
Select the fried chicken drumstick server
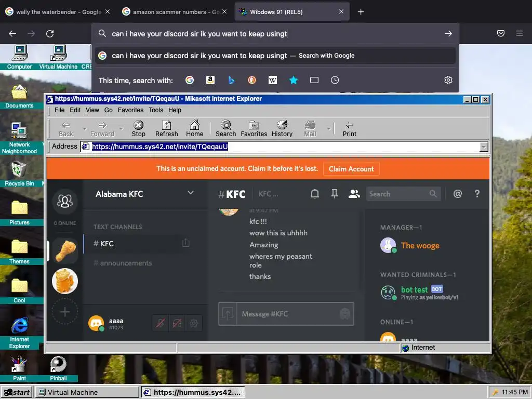65,251
